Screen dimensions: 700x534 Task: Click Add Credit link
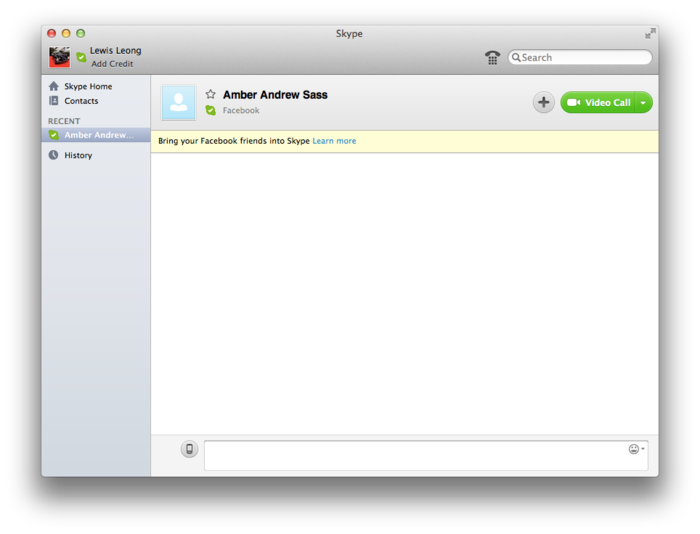pyautogui.click(x=112, y=64)
